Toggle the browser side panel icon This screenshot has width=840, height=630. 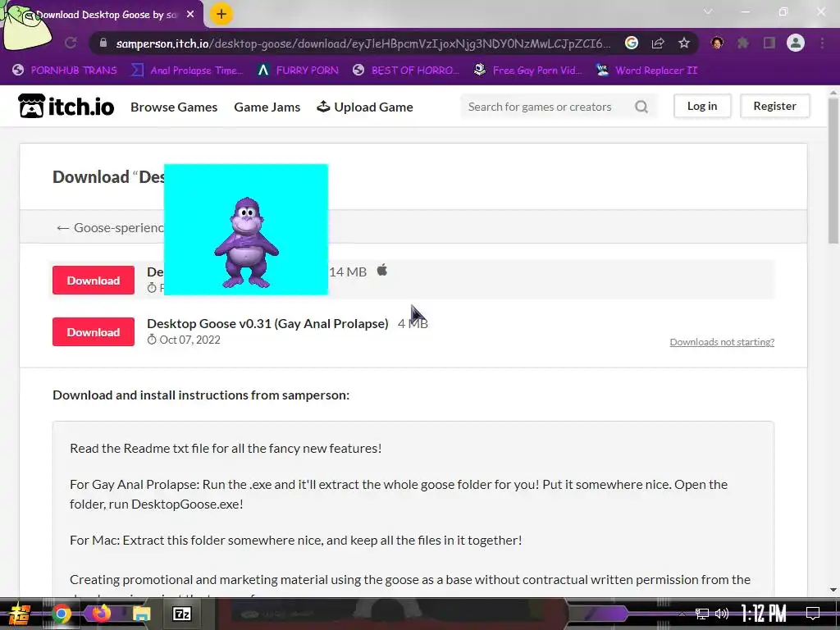click(x=769, y=43)
